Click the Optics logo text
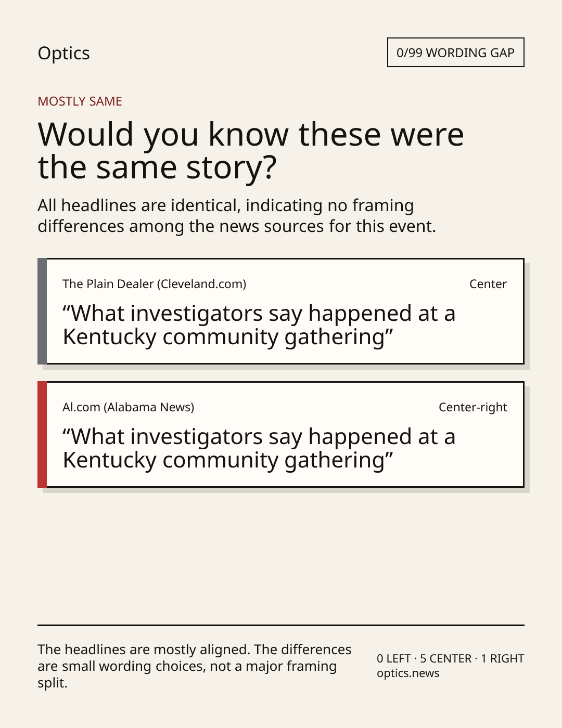562x728 pixels. coord(63,53)
